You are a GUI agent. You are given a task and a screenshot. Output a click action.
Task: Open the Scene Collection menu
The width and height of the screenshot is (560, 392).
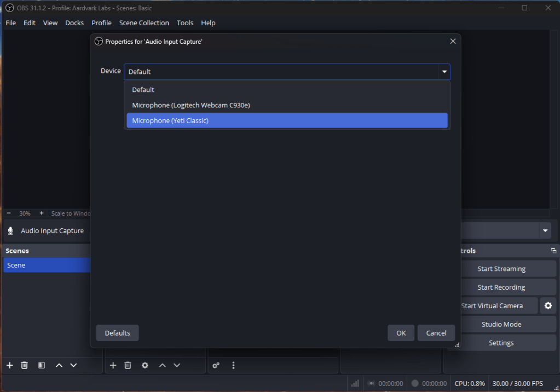coord(144,23)
